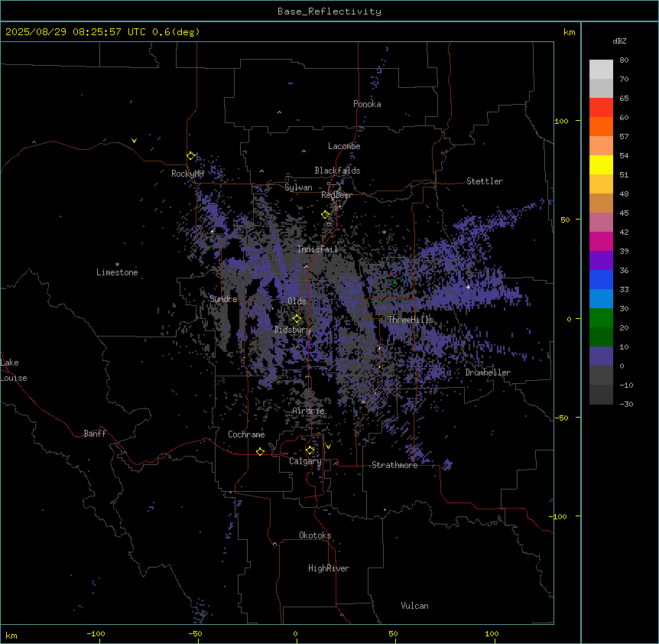Click the Okotoks label
This screenshot has height=644, width=659.
click(x=315, y=535)
